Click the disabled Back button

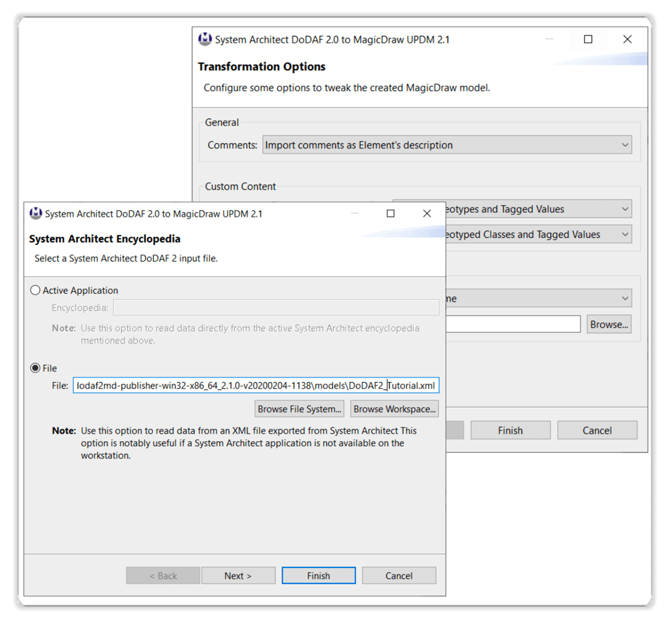tap(163, 575)
